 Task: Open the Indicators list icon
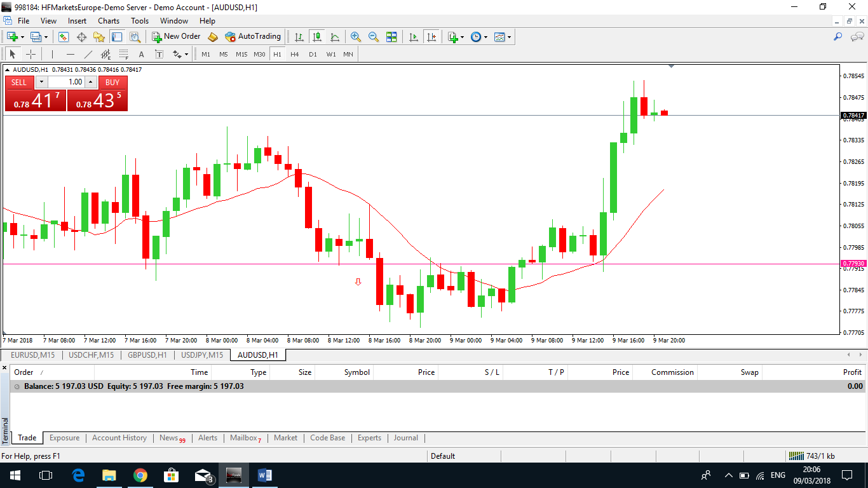(x=453, y=37)
